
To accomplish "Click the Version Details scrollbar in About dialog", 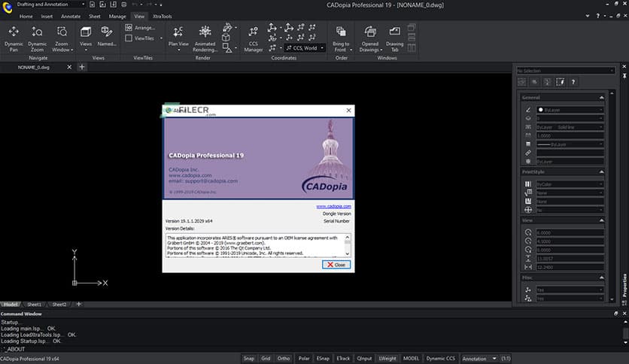I will click(x=348, y=245).
